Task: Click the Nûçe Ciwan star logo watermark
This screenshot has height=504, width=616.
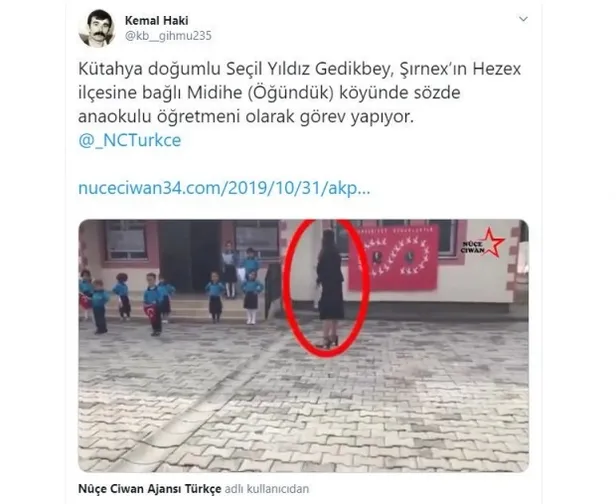Action: (483, 243)
